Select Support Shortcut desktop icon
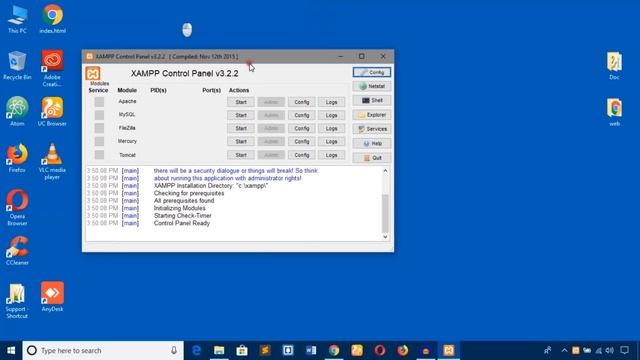Image resolution: width=640 pixels, height=360 pixels. pos(17,301)
